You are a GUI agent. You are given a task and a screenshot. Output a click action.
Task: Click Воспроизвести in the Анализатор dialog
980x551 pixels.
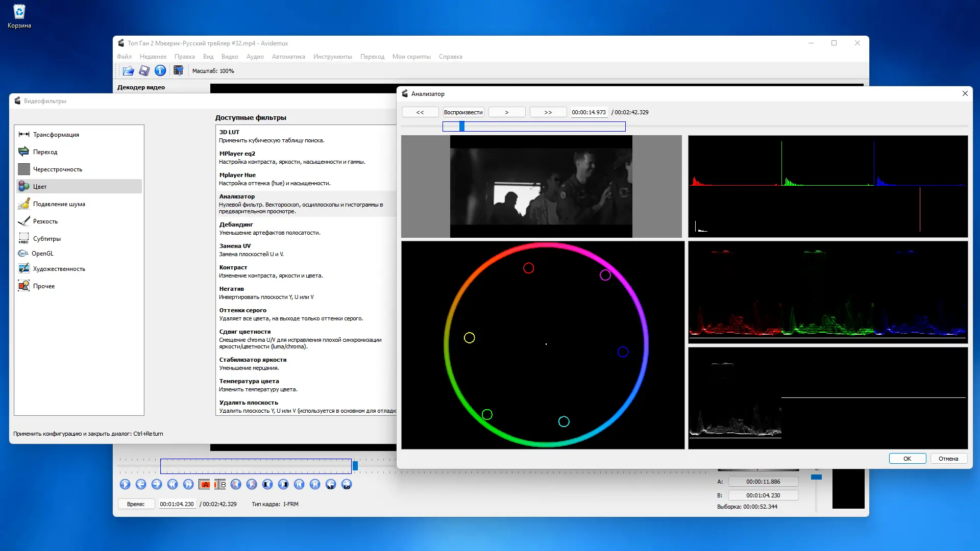[x=463, y=112]
